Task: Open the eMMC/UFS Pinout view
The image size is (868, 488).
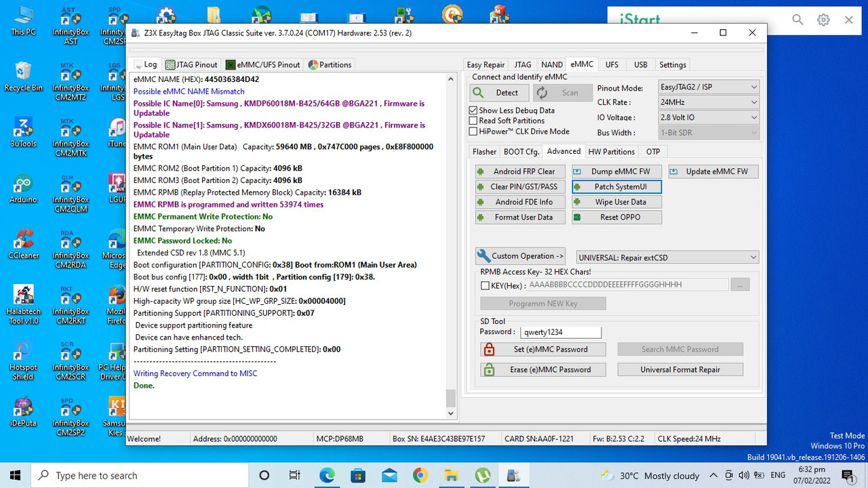Action: click(x=263, y=64)
